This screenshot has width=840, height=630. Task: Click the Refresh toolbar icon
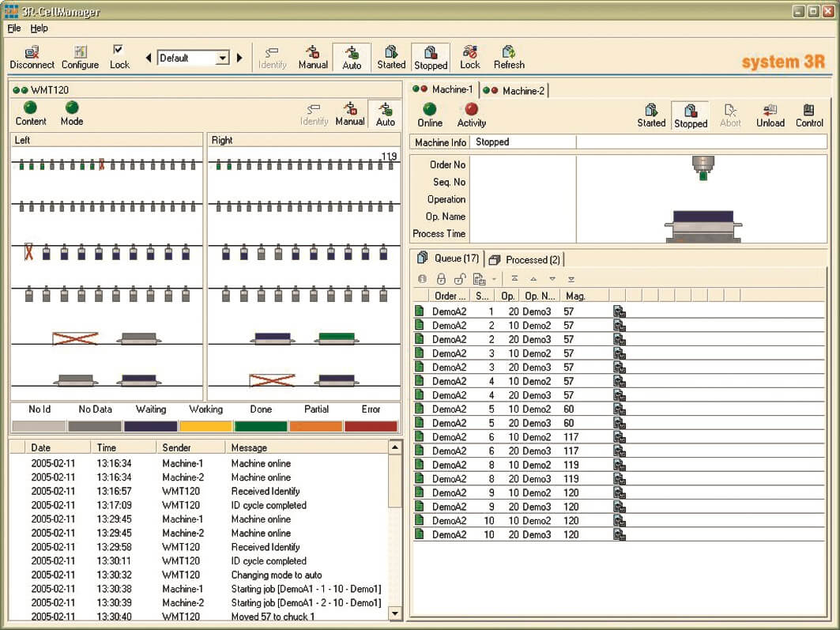click(509, 58)
